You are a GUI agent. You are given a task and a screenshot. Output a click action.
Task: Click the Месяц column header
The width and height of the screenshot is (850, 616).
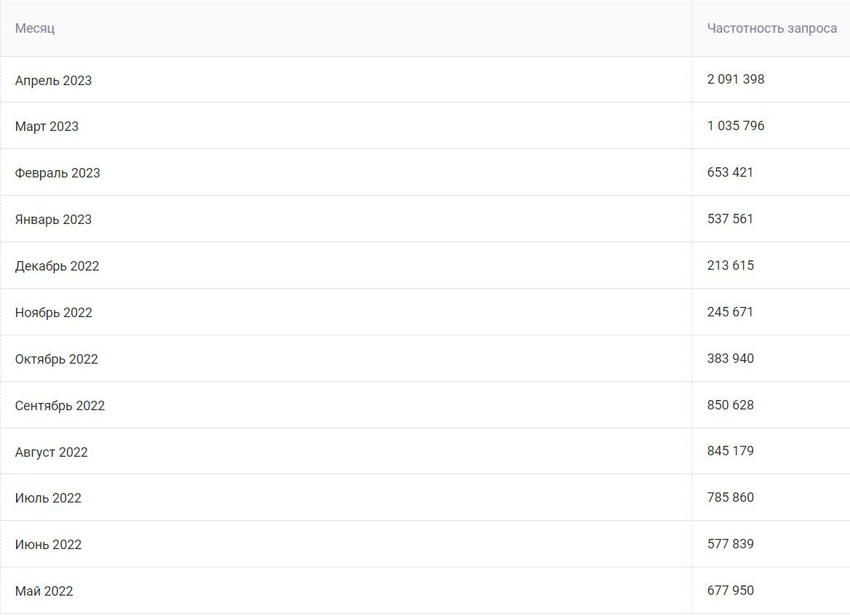coord(35,28)
